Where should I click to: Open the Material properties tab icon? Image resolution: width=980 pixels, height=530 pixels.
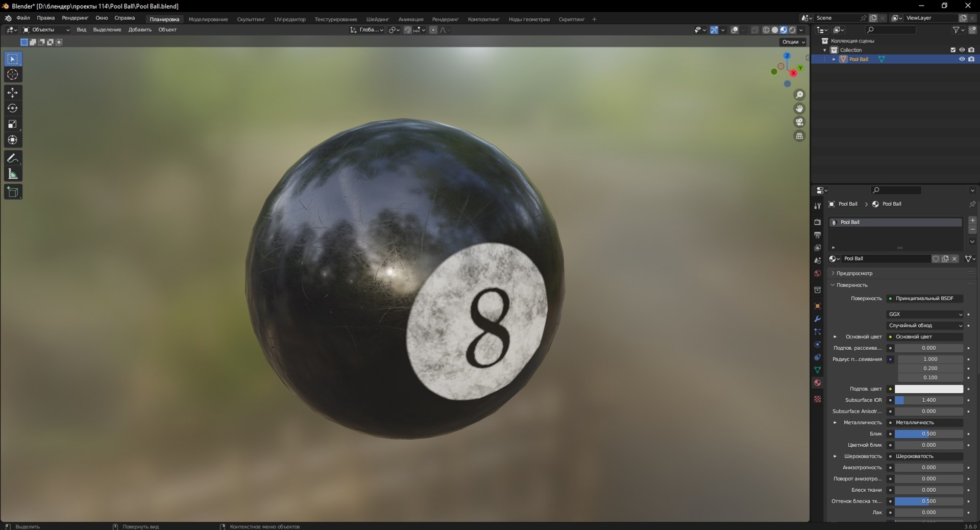point(817,383)
